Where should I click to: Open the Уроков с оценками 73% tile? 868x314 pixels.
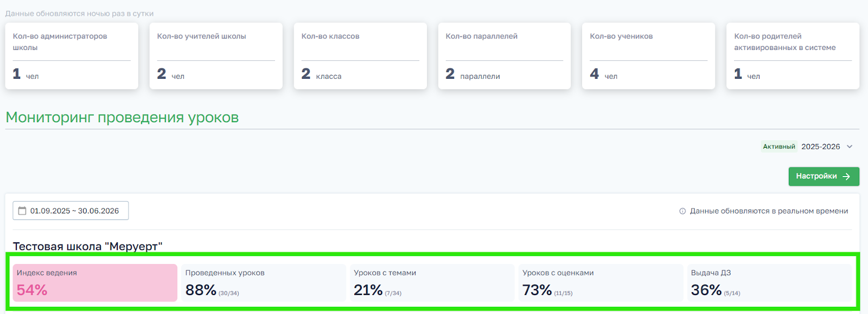coord(601,282)
